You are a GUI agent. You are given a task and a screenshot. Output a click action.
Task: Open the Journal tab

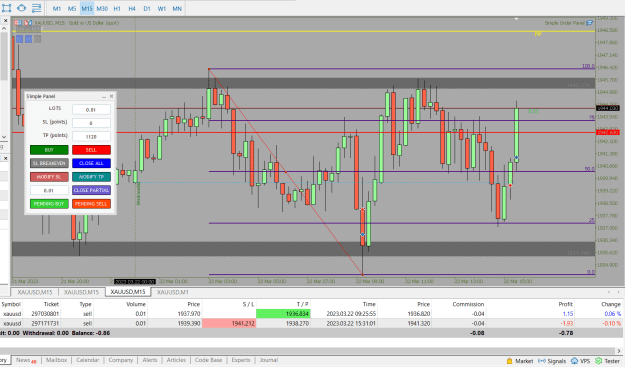tap(268, 360)
